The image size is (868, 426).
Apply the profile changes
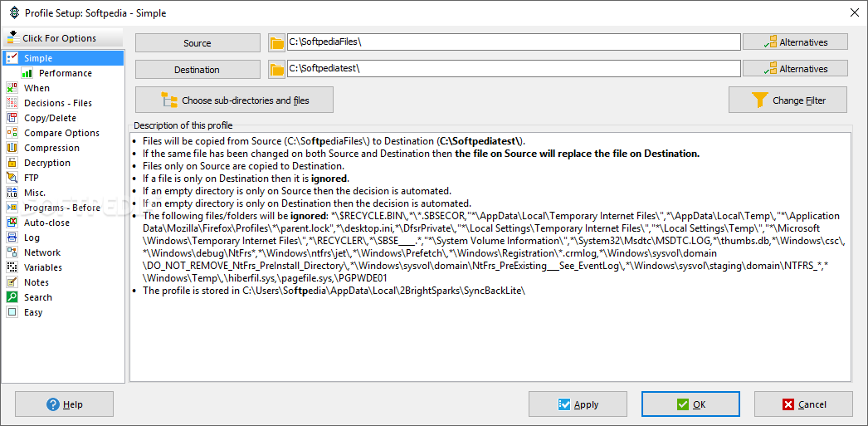pyautogui.click(x=578, y=404)
